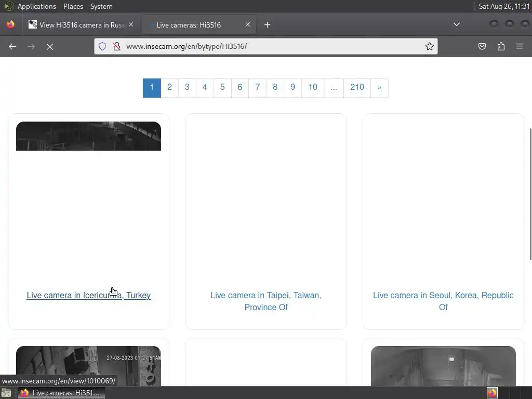The width and height of the screenshot is (532, 399).
Task: Switch to the View Hi3516 camera tab
Action: pos(81,25)
